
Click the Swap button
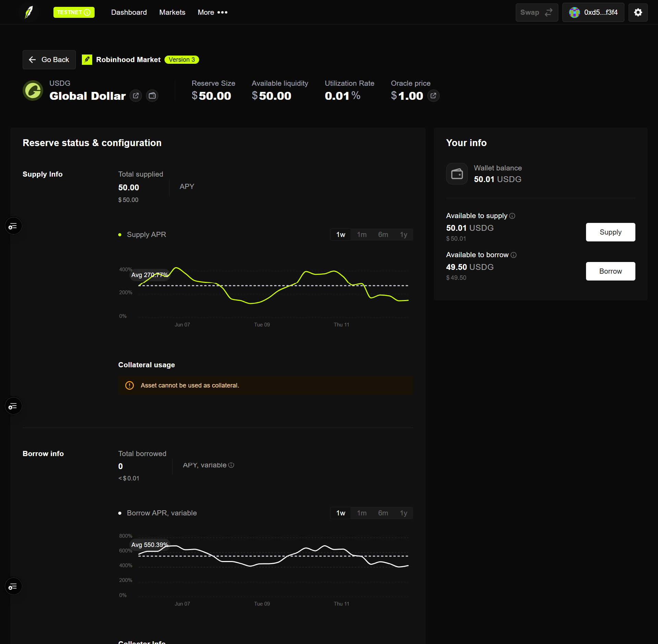(537, 12)
